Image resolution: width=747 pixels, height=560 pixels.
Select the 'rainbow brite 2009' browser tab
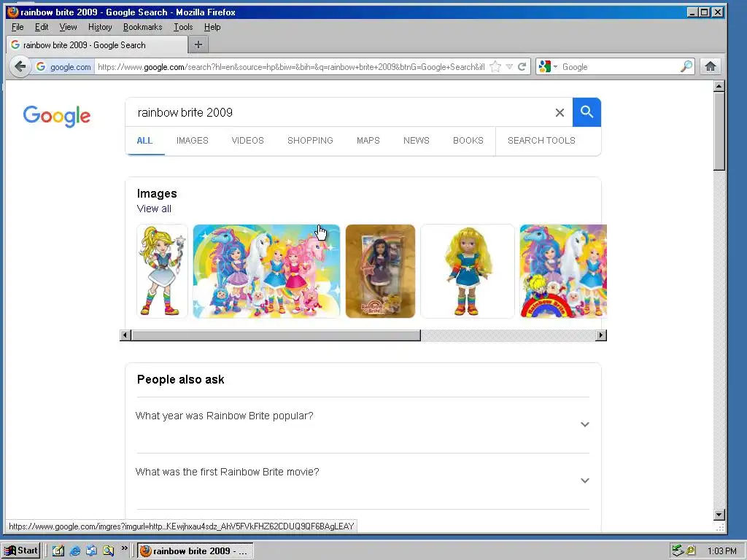tap(97, 44)
